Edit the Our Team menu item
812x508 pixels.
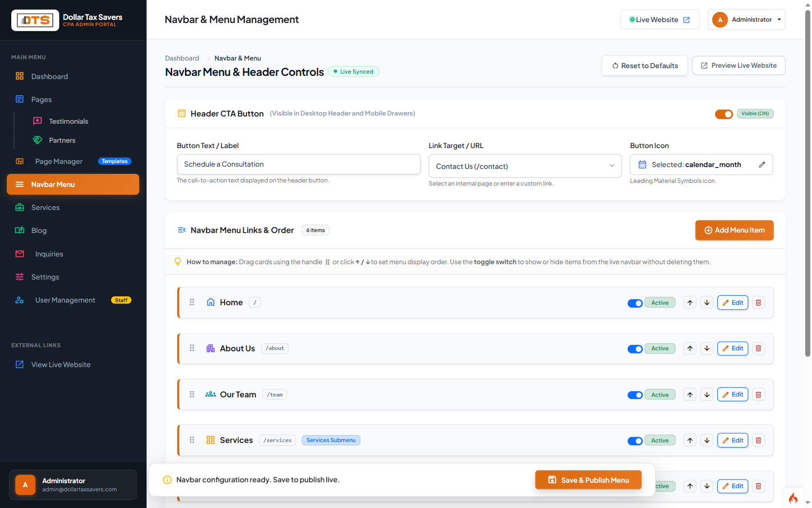tap(733, 395)
